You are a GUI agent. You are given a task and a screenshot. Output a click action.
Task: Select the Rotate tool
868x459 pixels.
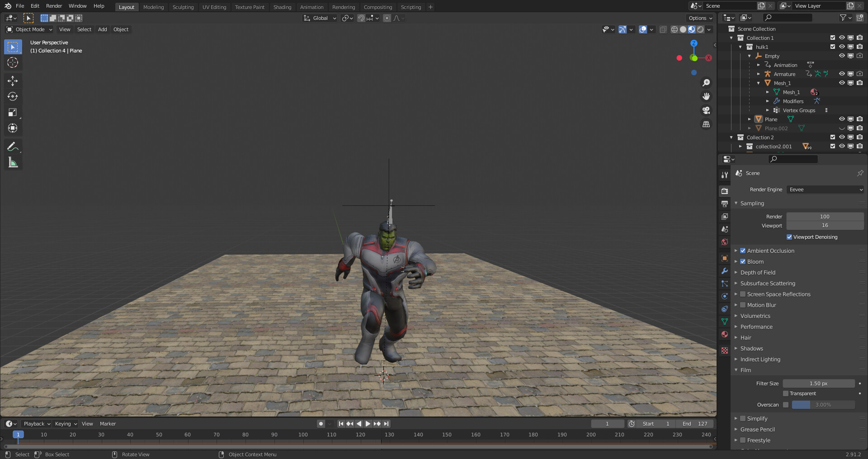tap(13, 97)
